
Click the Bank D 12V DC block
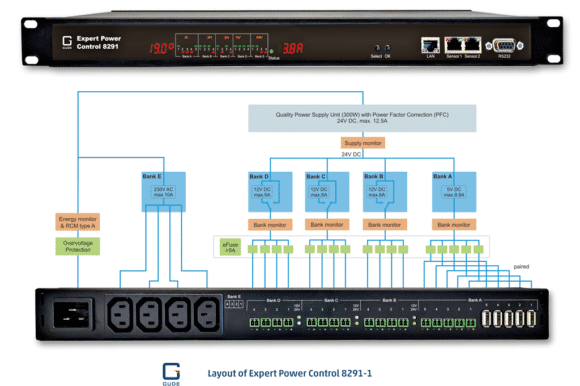pyautogui.click(x=270, y=192)
